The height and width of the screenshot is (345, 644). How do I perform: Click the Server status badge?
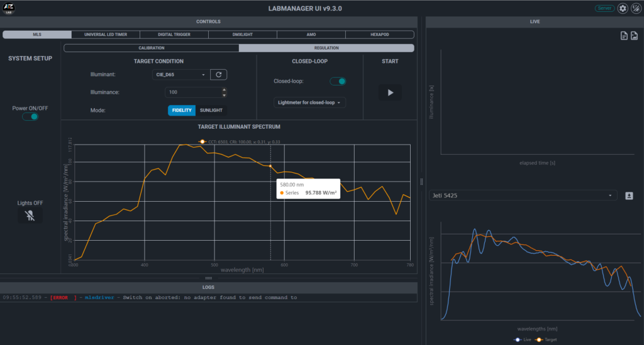(604, 8)
